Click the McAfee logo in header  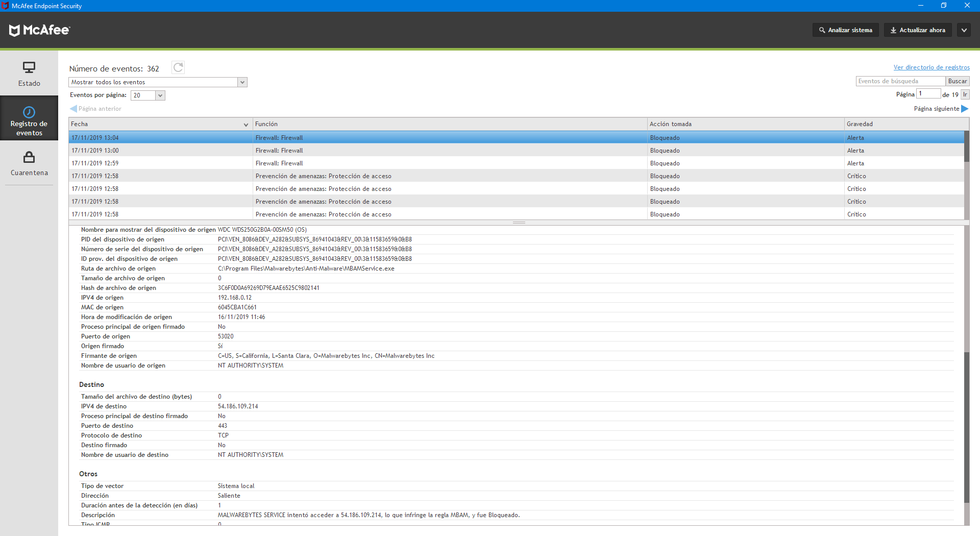40,30
